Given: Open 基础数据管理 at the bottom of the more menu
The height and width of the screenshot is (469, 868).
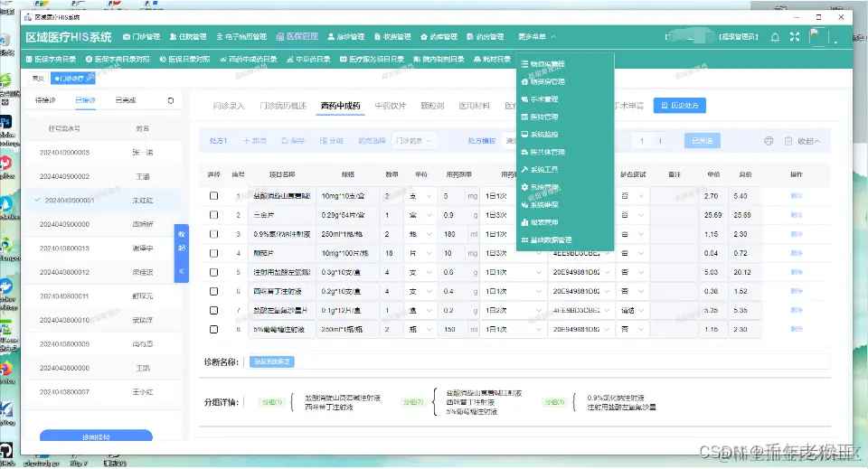Looking at the screenshot, I should tap(547, 240).
